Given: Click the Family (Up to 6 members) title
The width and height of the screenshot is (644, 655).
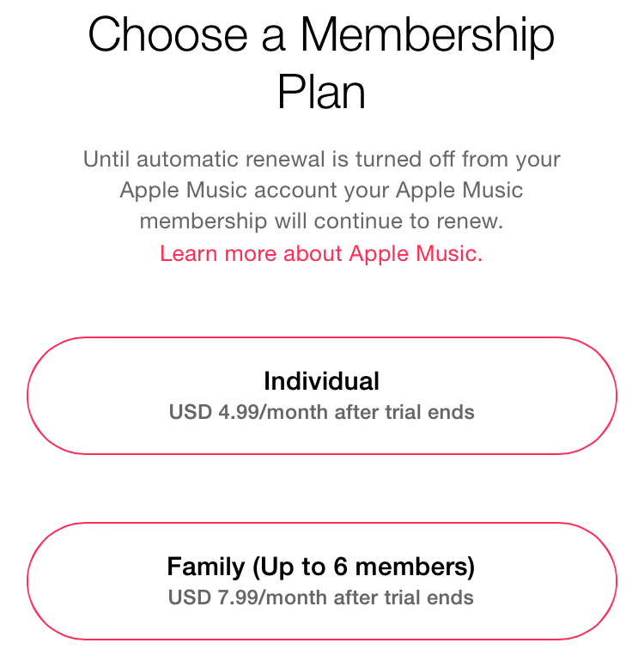Looking at the screenshot, I should [x=321, y=567].
